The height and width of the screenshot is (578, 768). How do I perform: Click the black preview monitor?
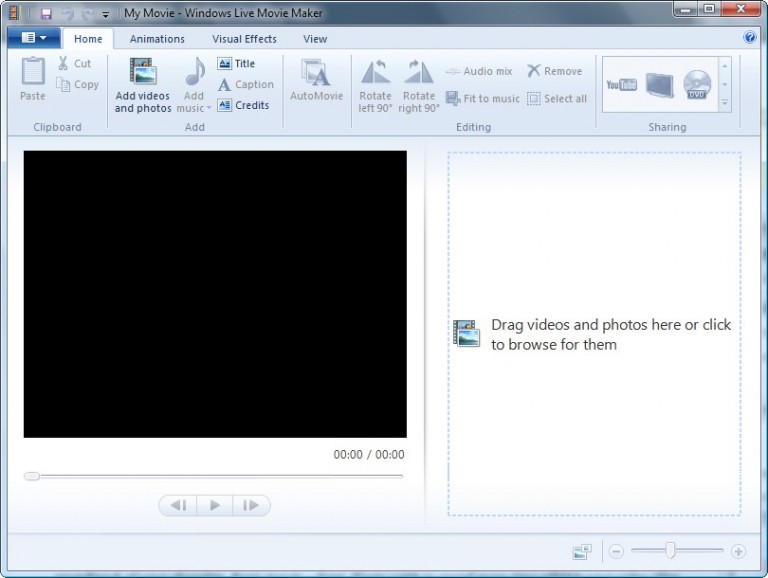[215, 294]
